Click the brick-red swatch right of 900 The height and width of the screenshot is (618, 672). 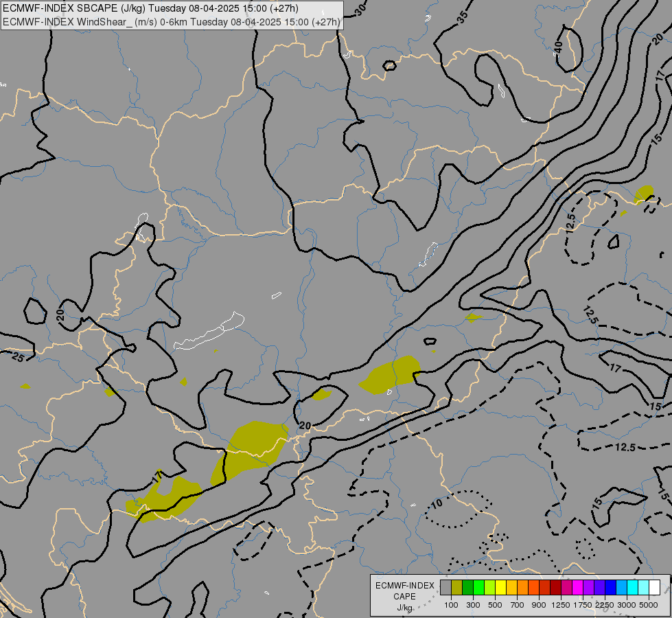pos(545,587)
